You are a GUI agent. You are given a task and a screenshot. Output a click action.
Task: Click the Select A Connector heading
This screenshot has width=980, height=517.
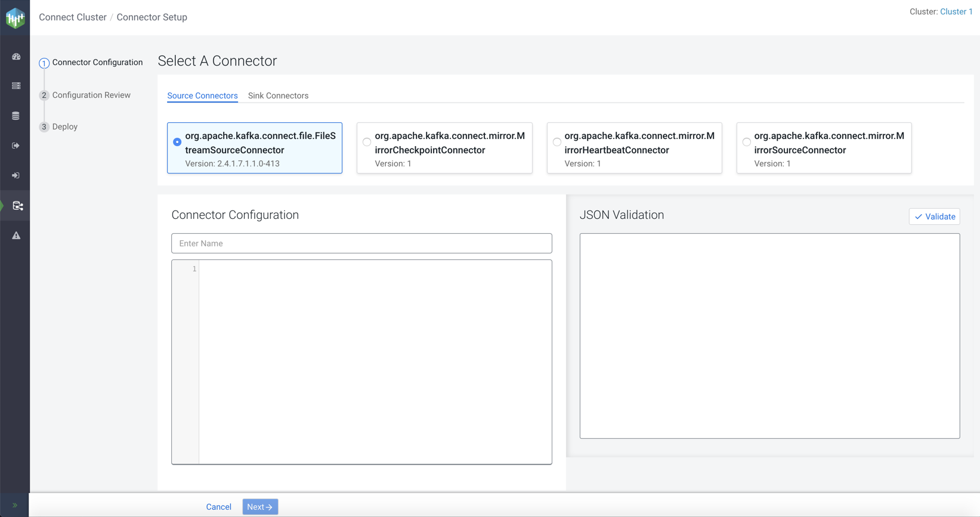[x=217, y=61]
